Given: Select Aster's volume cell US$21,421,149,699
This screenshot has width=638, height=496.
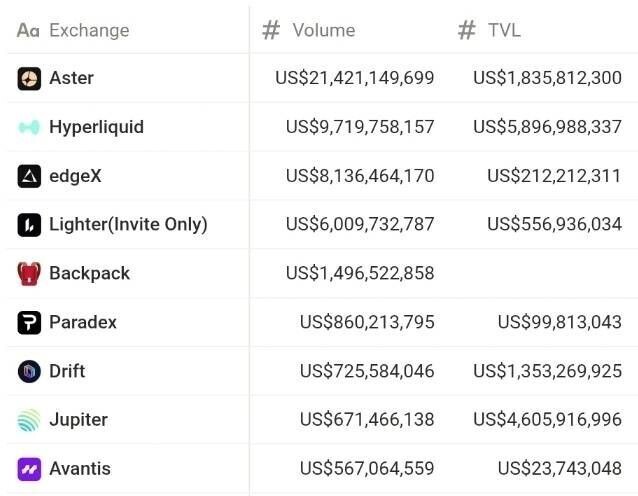Looking at the screenshot, I should coord(354,78).
